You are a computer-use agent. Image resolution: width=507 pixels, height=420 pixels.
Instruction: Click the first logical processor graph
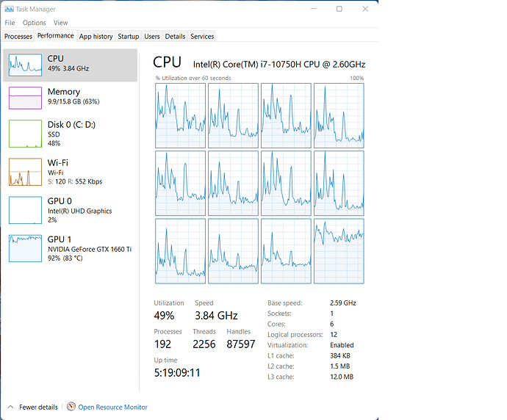tap(180, 116)
